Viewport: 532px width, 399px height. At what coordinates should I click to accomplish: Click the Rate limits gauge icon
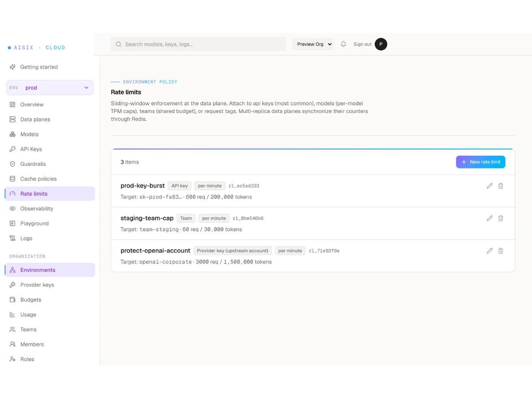coord(12,194)
